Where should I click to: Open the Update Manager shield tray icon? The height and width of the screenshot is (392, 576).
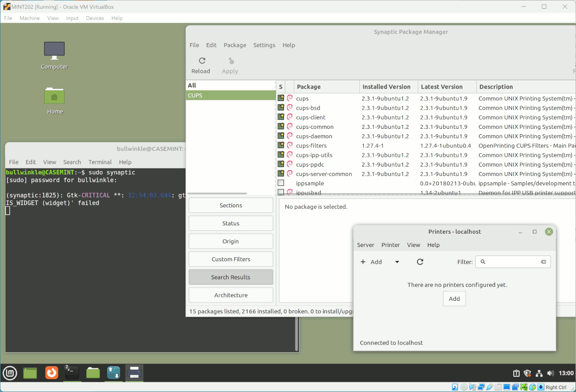click(x=527, y=373)
